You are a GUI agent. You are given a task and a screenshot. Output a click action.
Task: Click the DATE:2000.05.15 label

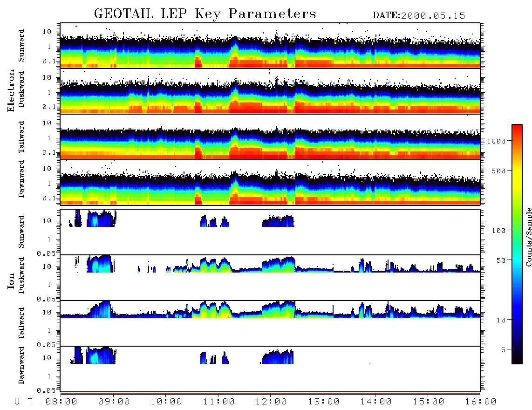pos(419,16)
